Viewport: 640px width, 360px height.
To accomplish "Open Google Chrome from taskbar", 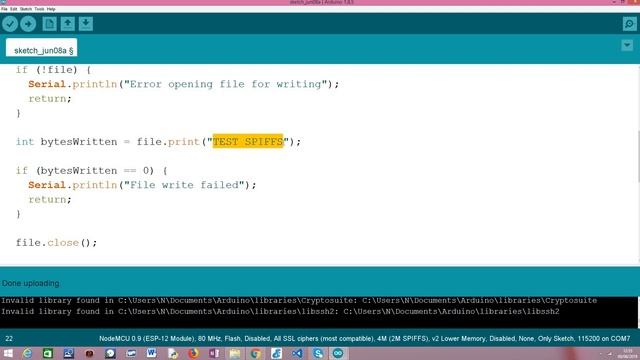I will click(x=256, y=353).
